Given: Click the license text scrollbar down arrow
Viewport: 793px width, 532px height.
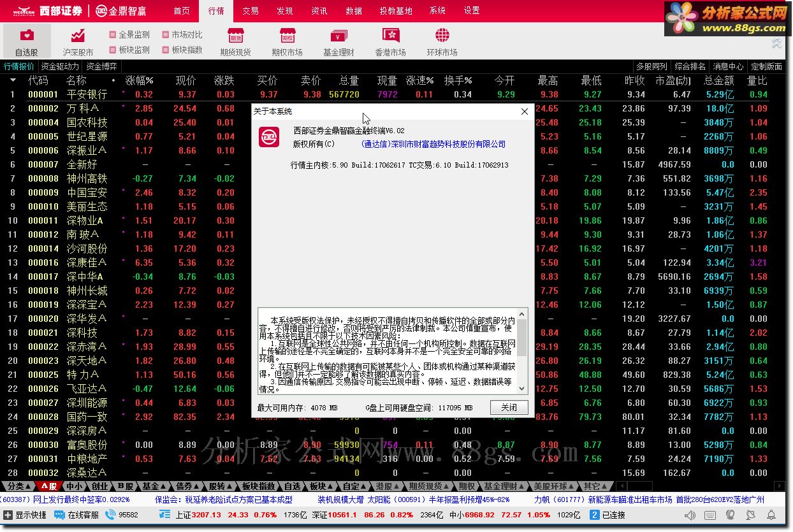Looking at the screenshot, I should tap(522, 388).
